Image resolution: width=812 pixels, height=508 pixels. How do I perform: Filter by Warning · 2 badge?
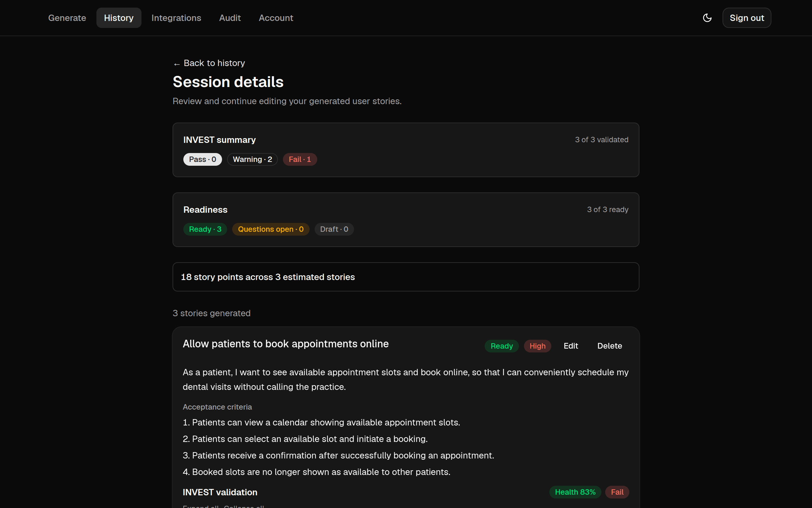pos(252,159)
